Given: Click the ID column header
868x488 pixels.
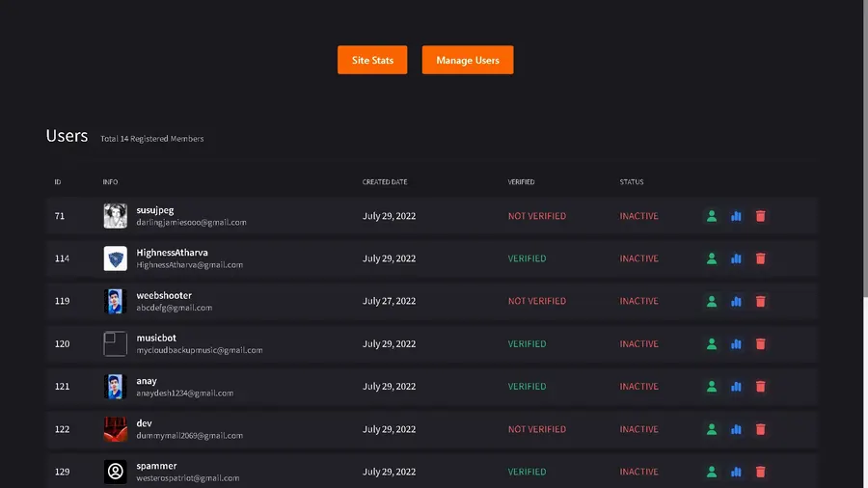Looking at the screenshot, I should [58, 182].
